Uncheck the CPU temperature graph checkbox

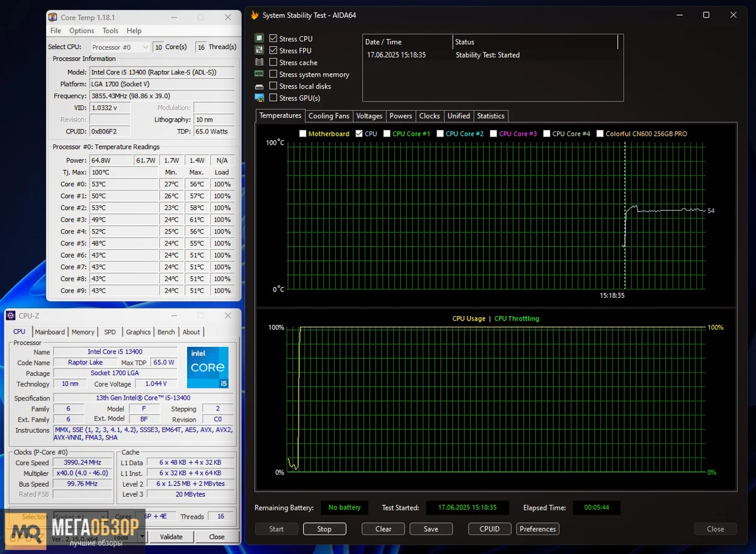[x=359, y=133]
